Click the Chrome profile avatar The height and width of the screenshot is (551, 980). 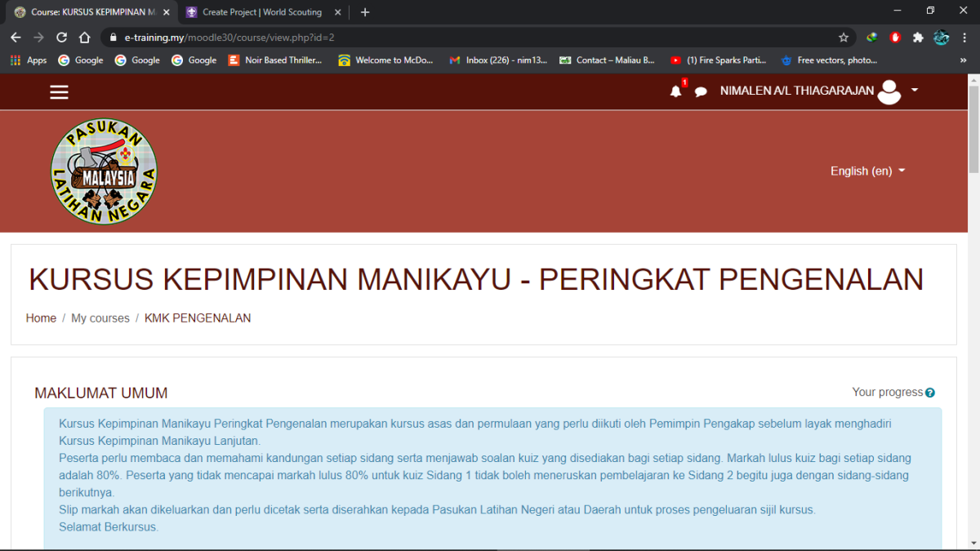pyautogui.click(x=941, y=37)
